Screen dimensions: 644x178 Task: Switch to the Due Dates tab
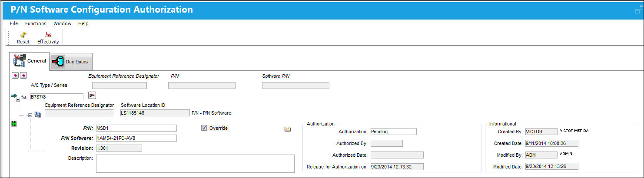coord(71,62)
